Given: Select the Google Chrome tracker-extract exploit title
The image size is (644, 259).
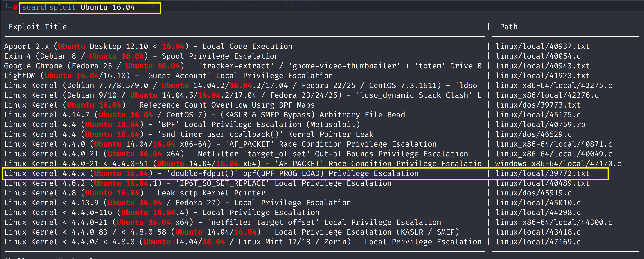Looking at the screenshot, I should 243,66.
